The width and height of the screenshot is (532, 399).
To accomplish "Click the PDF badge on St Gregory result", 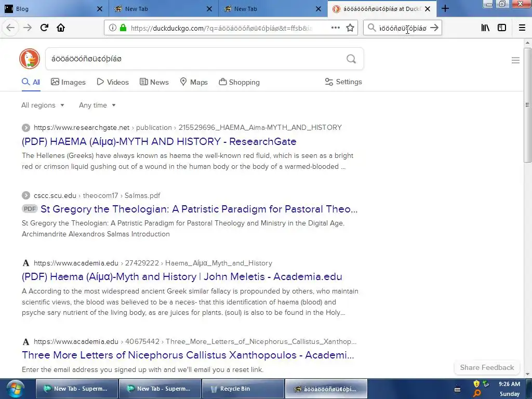I will click(x=30, y=209).
